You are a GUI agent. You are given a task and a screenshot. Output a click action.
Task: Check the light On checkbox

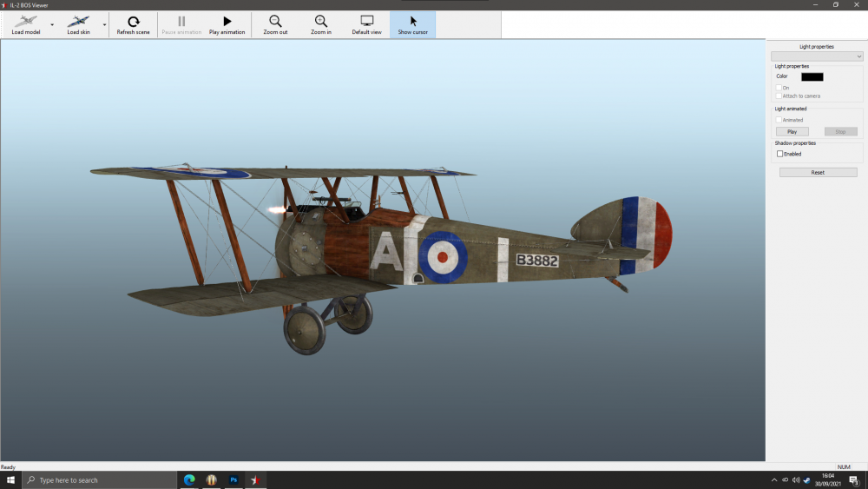tap(779, 88)
